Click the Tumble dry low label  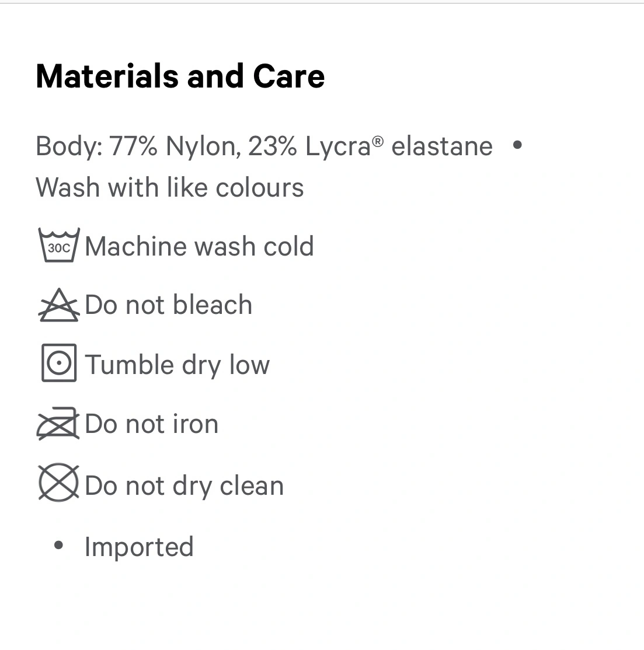coord(177,365)
